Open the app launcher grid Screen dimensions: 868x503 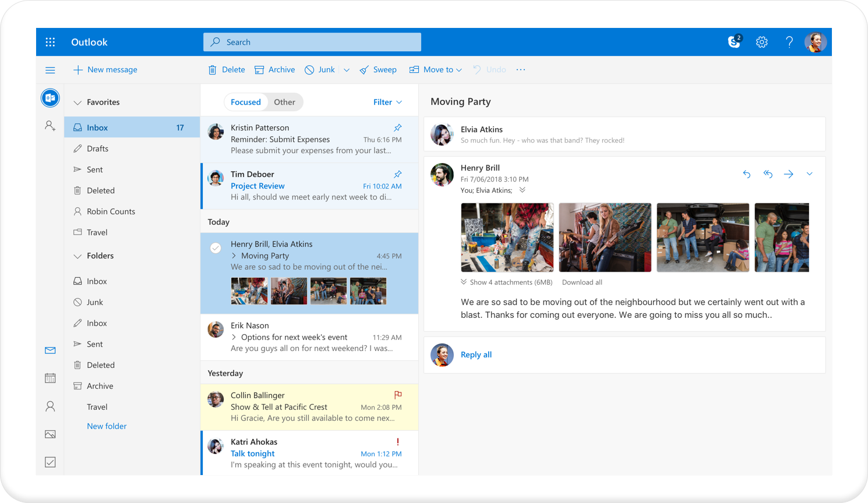(50, 41)
